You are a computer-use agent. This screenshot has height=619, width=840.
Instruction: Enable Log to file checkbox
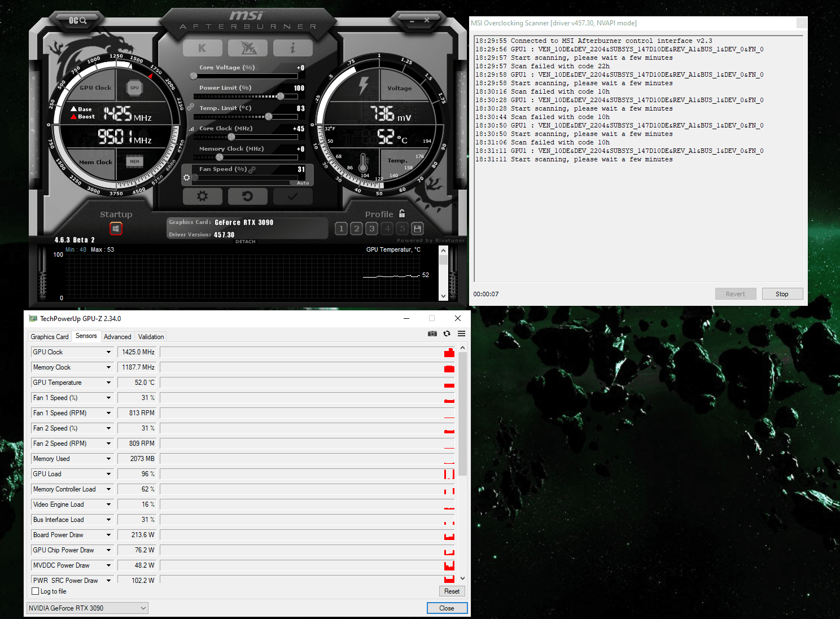pos(36,591)
